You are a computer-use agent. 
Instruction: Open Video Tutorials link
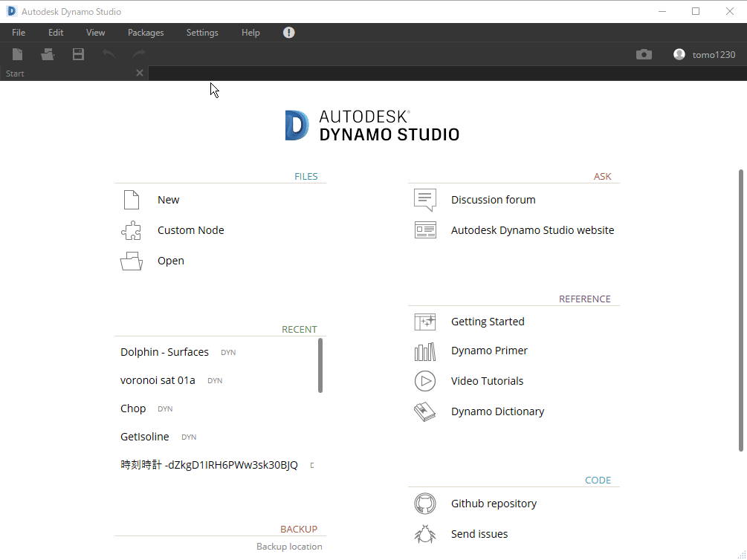pyautogui.click(x=488, y=381)
